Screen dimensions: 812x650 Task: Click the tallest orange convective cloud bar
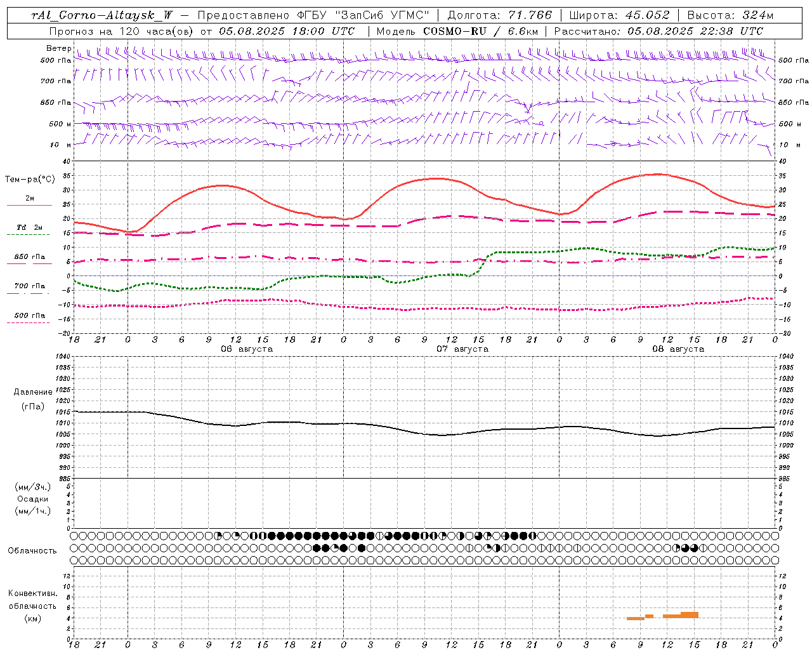690,614
